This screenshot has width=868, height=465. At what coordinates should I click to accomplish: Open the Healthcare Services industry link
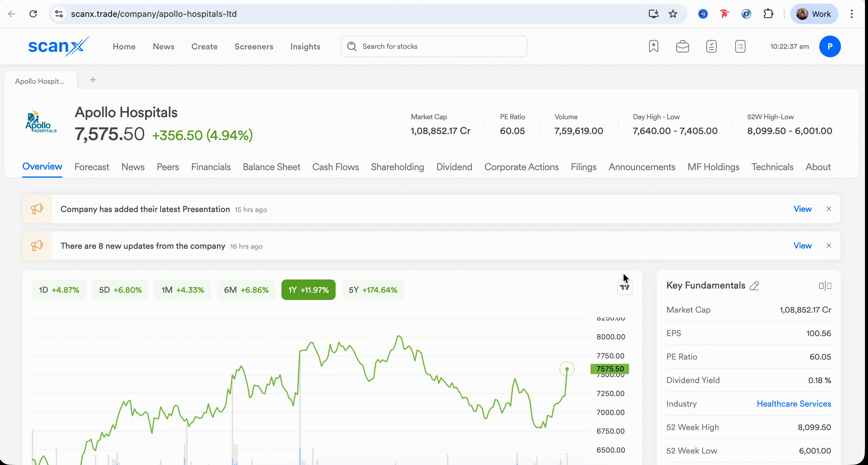pyautogui.click(x=794, y=404)
